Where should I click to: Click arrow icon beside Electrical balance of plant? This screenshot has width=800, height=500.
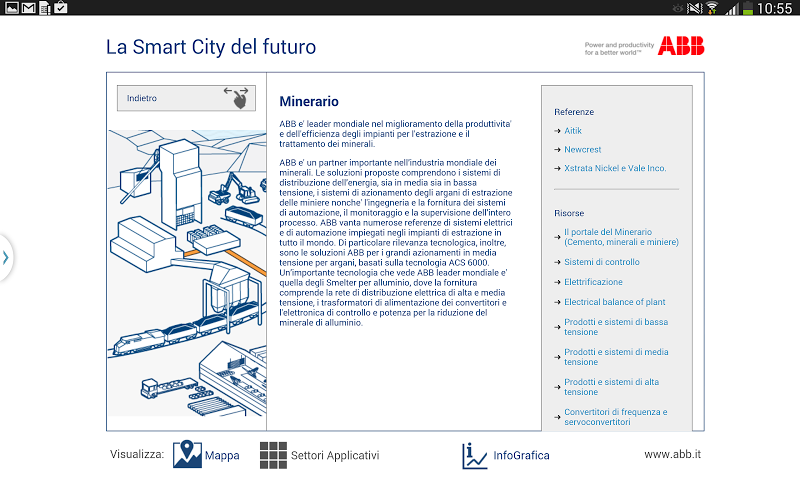(557, 303)
